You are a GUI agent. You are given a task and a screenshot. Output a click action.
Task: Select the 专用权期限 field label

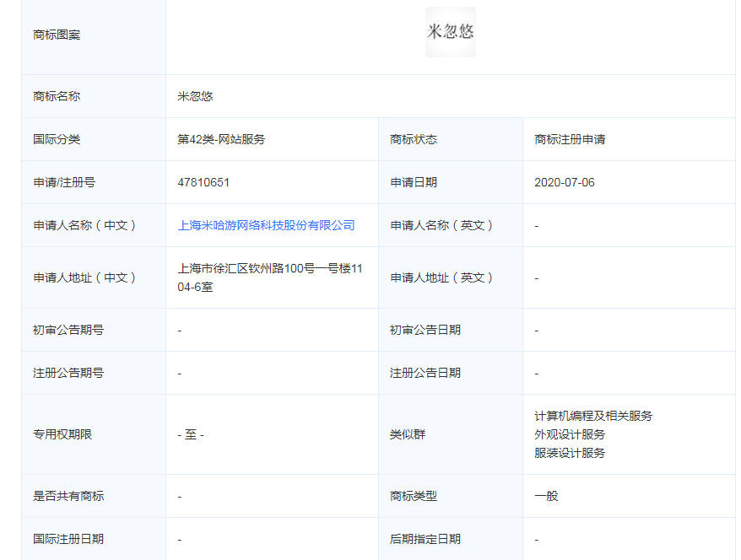pyautogui.click(x=62, y=434)
